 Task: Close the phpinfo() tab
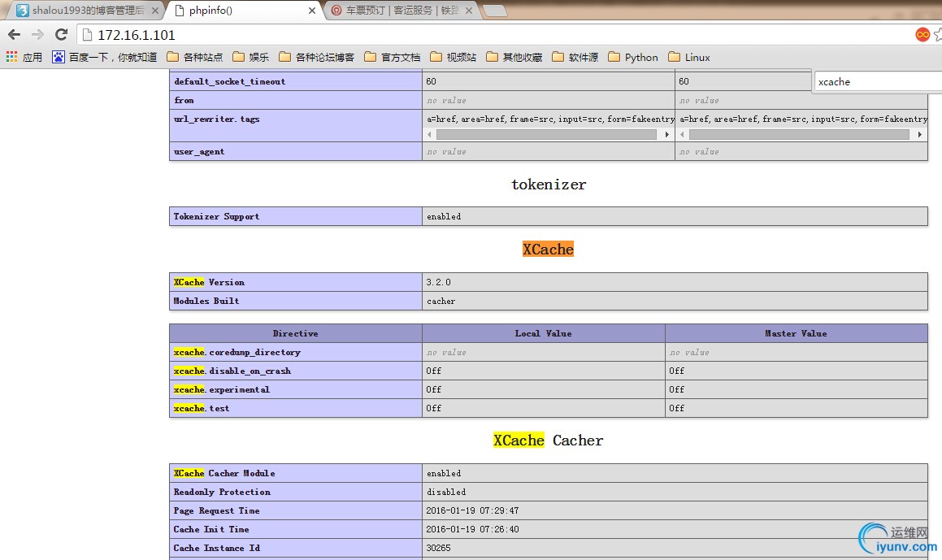click(x=312, y=11)
